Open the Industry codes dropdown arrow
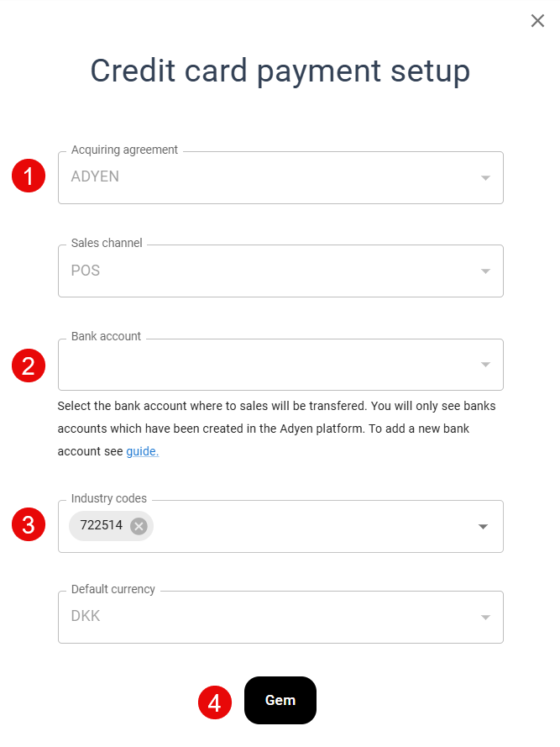560x747 pixels. point(484,527)
